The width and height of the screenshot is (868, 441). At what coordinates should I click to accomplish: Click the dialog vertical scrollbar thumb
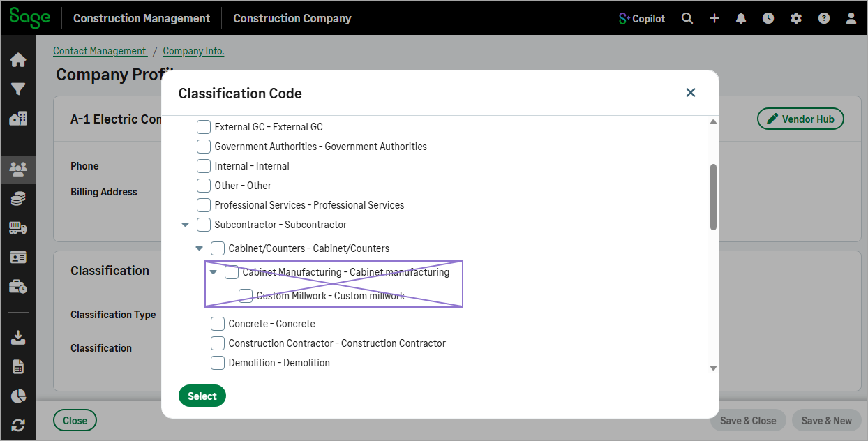[713, 197]
